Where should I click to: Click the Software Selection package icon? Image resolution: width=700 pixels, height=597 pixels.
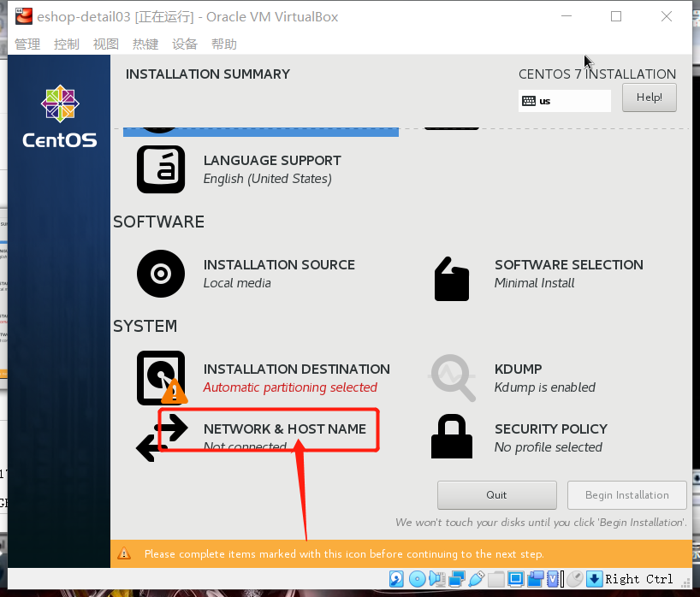coord(451,279)
